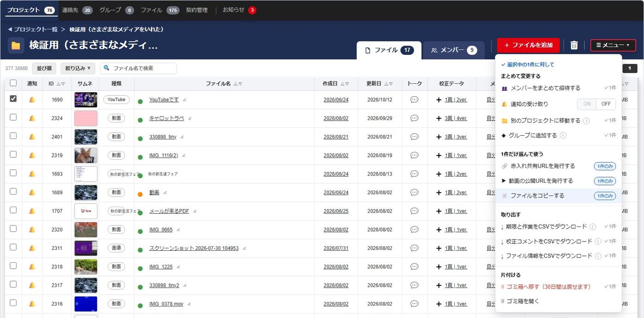Image resolution: width=644 pixels, height=318 pixels.
Task: Click notification bell for file ID 2324
Action: tap(32, 118)
